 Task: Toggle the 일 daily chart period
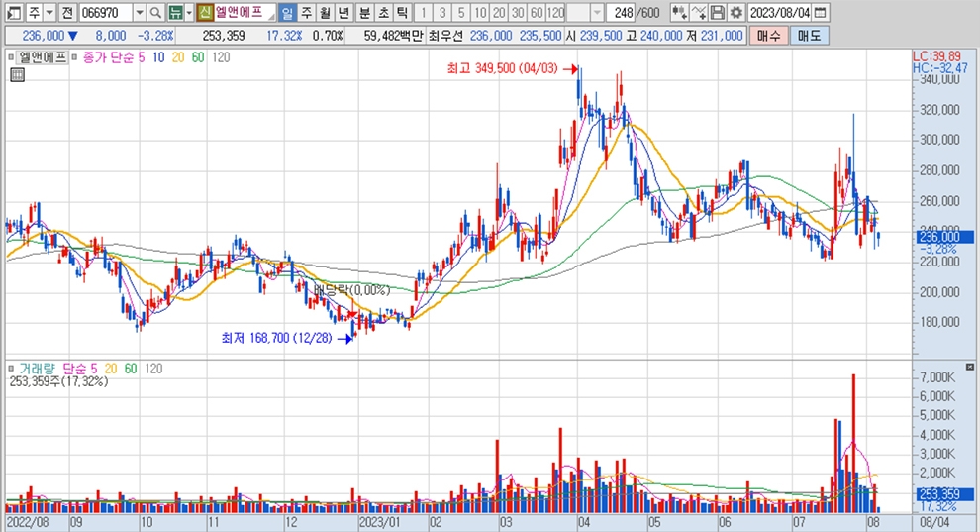pos(287,13)
